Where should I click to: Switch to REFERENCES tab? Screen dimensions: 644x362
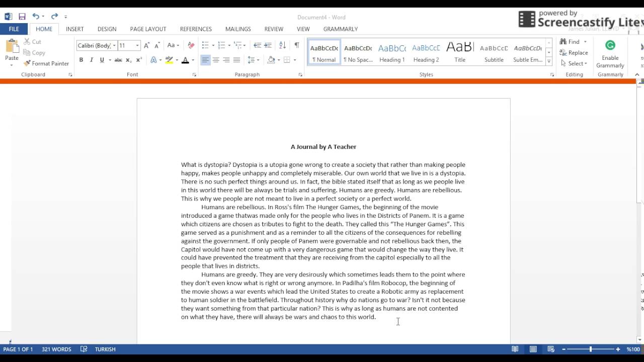tap(196, 29)
